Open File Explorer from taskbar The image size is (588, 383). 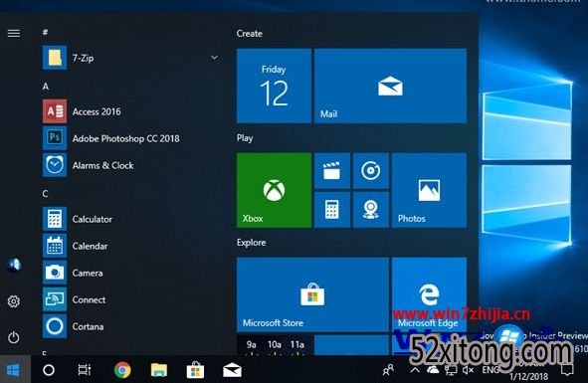coord(159,370)
